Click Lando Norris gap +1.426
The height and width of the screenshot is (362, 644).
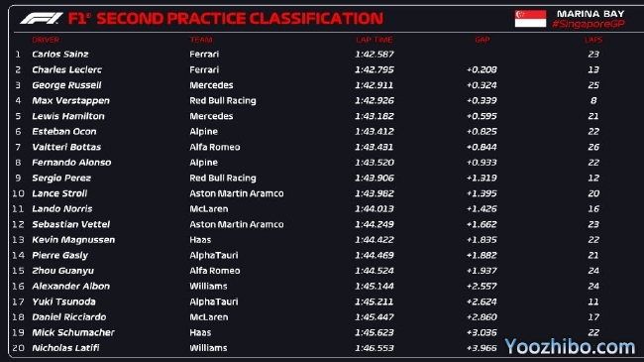click(482, 209)
